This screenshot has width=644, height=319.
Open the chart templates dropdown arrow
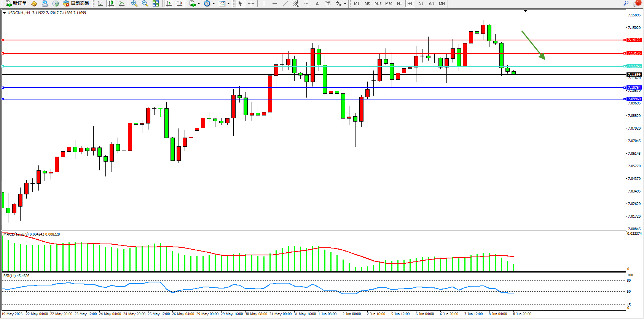point(228,4)
